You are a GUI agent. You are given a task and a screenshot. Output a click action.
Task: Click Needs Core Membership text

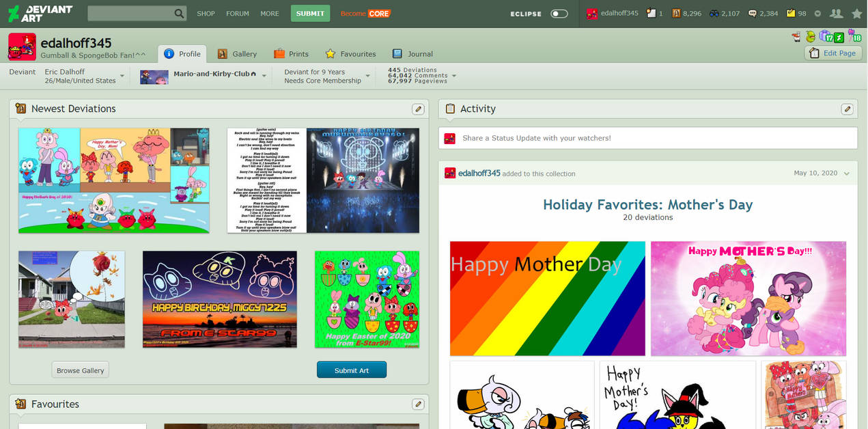tap(322, 81)
